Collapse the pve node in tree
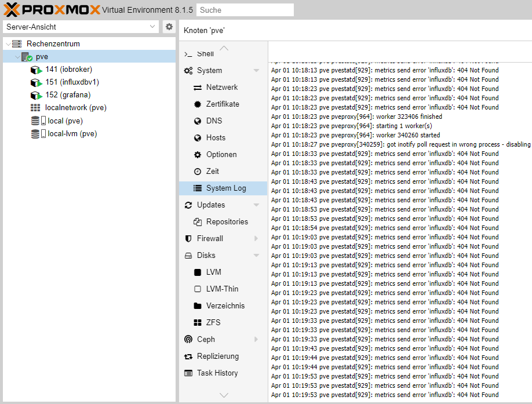The height and width of the screenshot is (404, 532). point(17,57)
